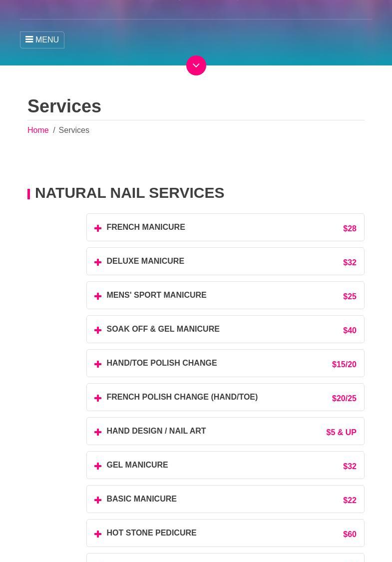This screenshot has height=562, width=392.
Task: Click the hamburger MENU button
Action: click(42, 40)
